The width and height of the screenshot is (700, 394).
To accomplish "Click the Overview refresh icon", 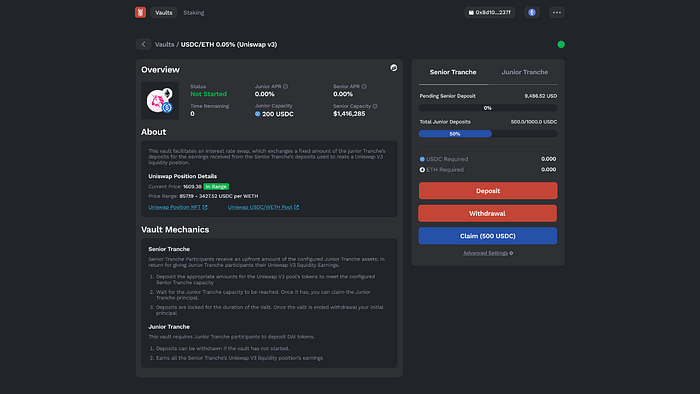I will pyautogui.click(x=394, y=68).
